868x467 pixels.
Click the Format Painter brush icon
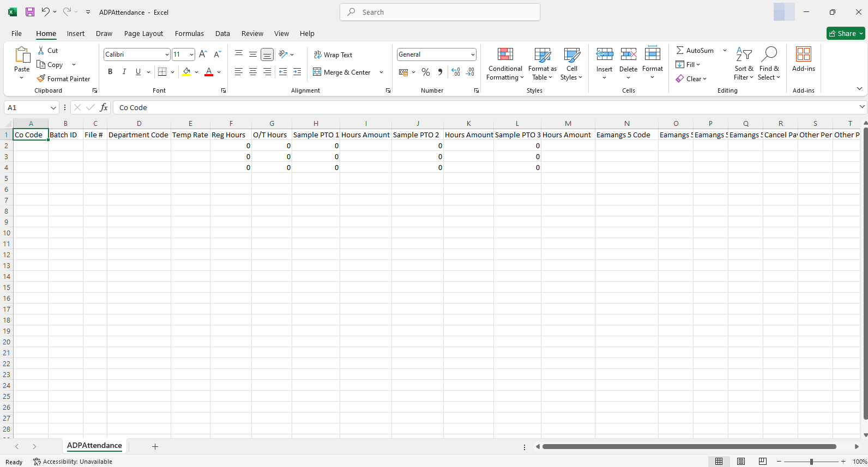tap(41, 78)
